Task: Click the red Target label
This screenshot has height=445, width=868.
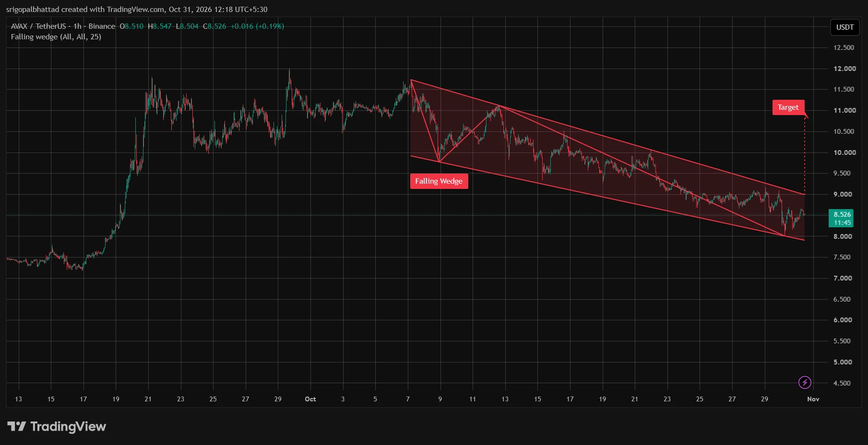Action: [788, 107]
